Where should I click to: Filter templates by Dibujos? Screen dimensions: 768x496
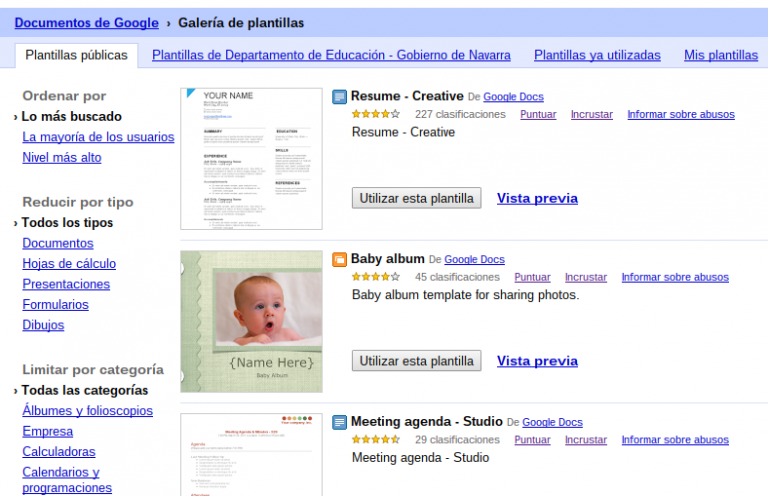pyautogui.click(x=43, y=325)
